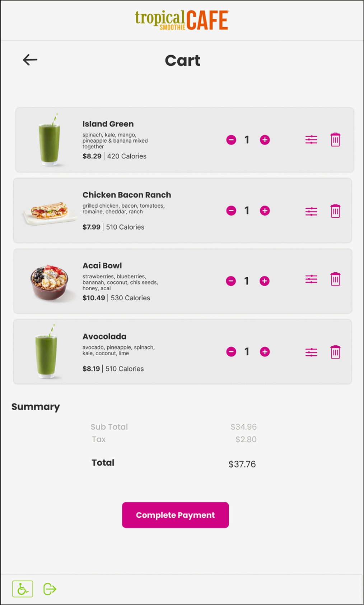
Task: Customize the Island Green smoothie options
Action: point(311,140)
